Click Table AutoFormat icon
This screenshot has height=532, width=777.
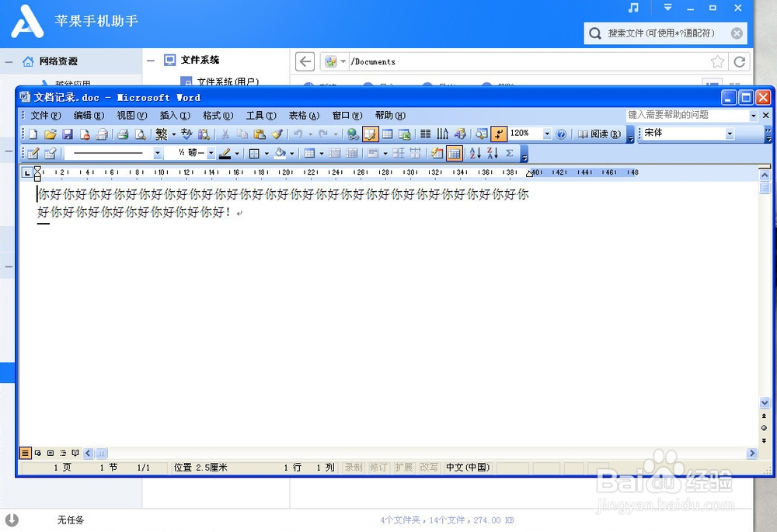(437, 154)
